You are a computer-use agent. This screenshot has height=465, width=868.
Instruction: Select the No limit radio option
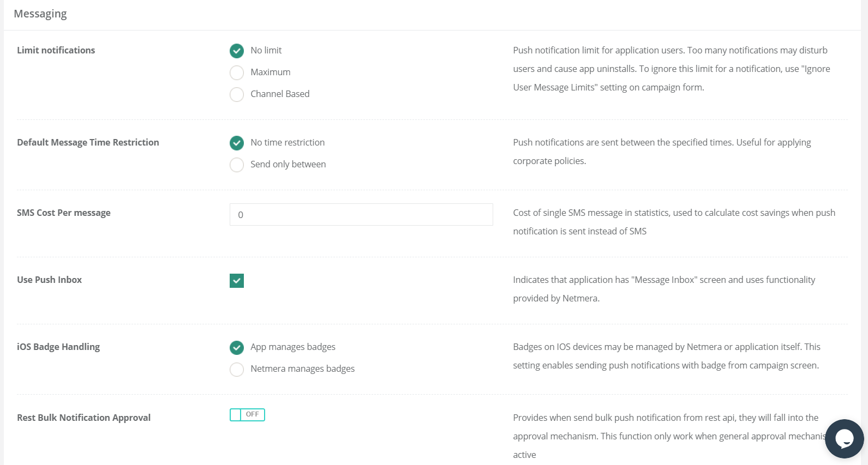click(x=237, y=51)
